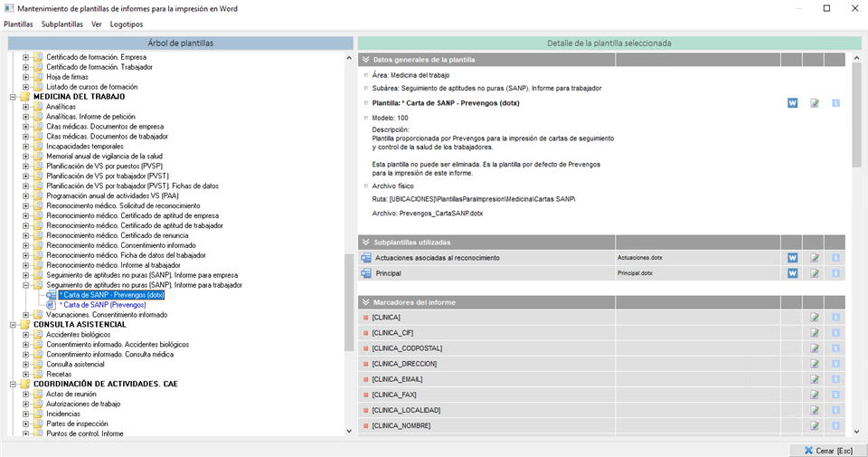Expand Vacunaciones. Consentimiento informado node

point(25,315)
